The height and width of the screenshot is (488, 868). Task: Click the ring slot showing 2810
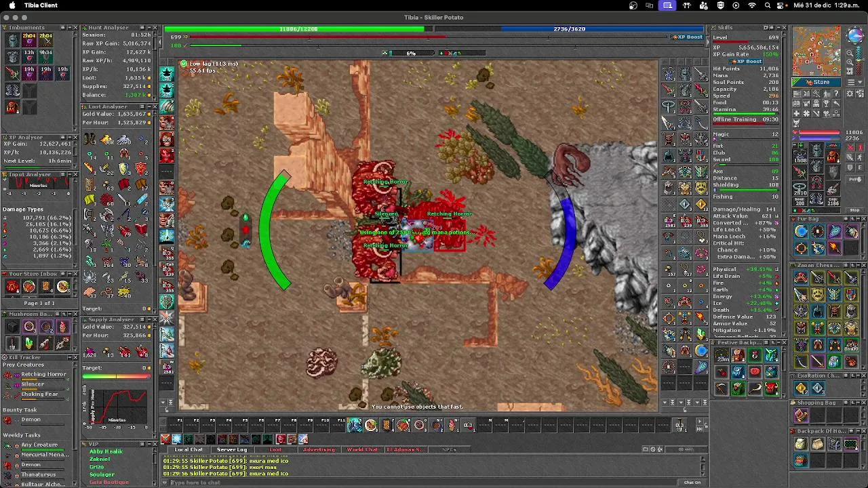coord(800,189)
